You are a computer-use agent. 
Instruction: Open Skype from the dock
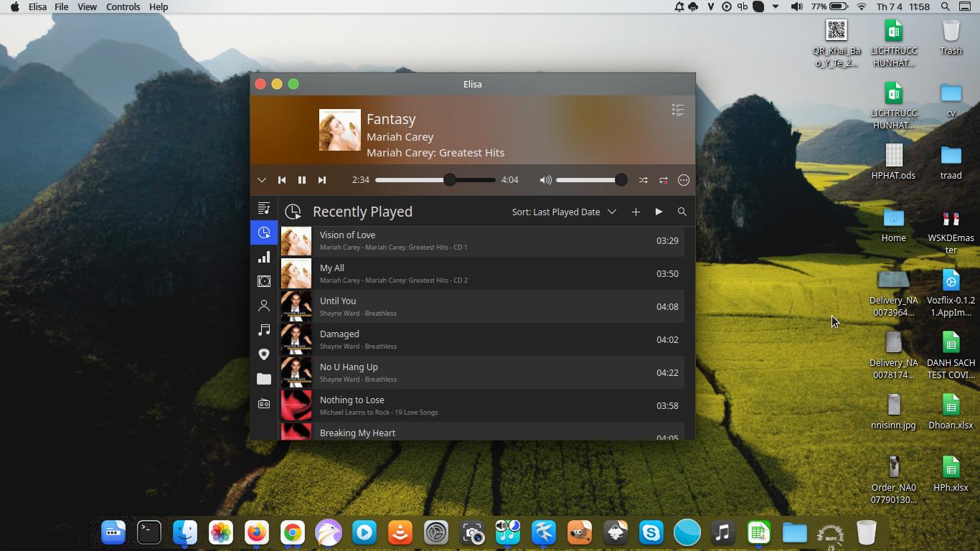pos(651,532)
